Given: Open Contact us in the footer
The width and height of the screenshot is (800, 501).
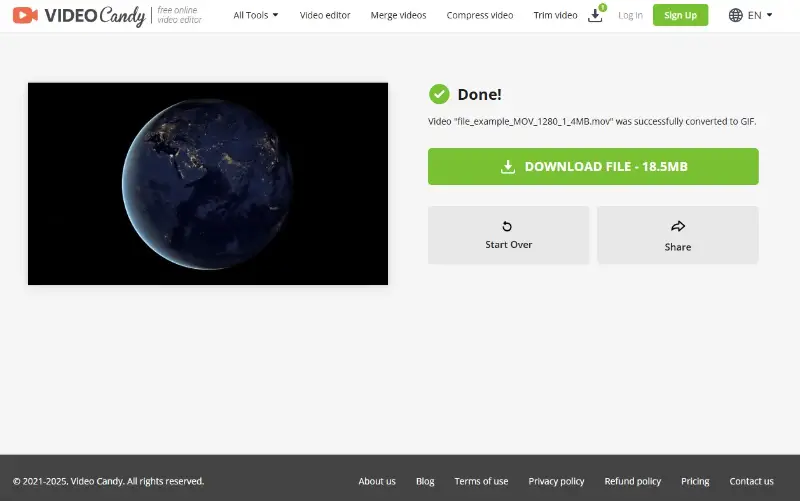Looking at the screenshot, I should 751,481.
